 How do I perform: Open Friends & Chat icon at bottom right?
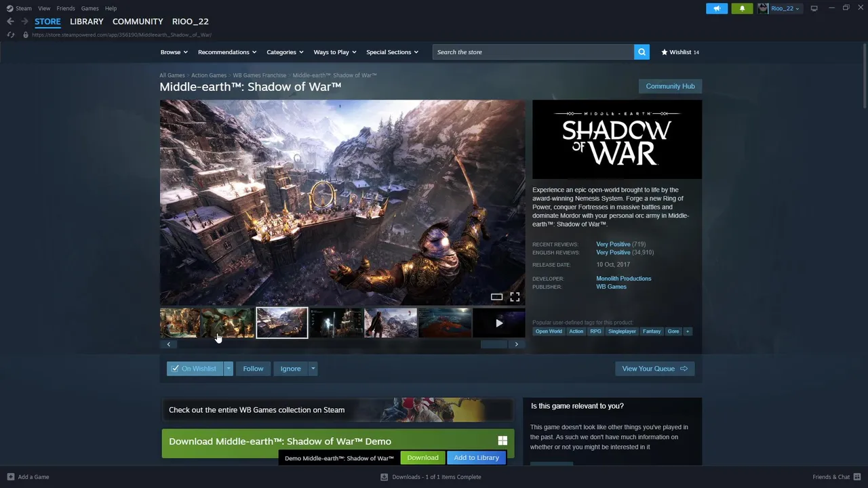[856, 477]
